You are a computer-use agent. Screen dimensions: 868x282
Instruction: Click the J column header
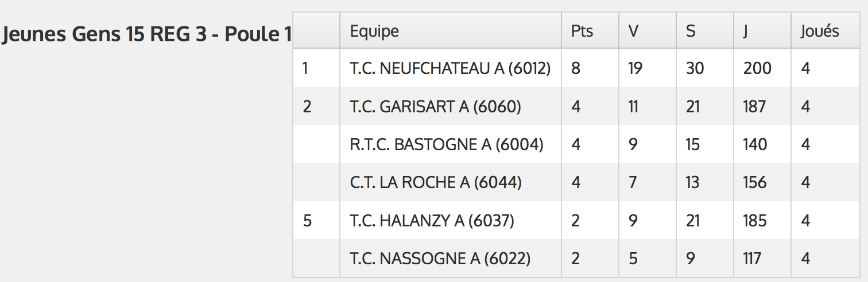762,30
